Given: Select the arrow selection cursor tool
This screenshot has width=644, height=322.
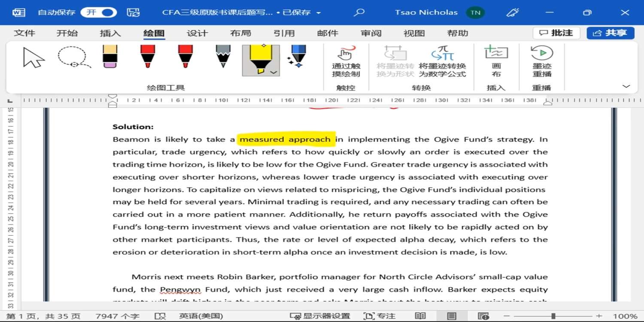Looking at the screenshot, I should click(x=34, y=58).
